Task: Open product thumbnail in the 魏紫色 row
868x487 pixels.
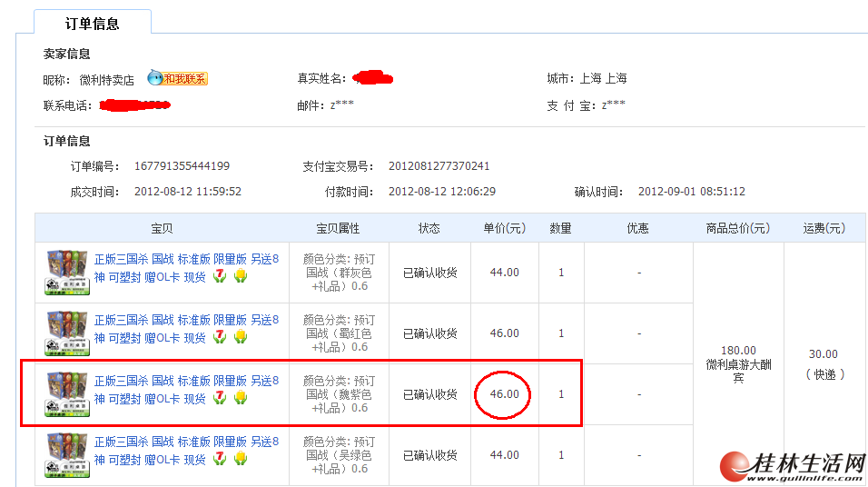Action: point(66,394)
